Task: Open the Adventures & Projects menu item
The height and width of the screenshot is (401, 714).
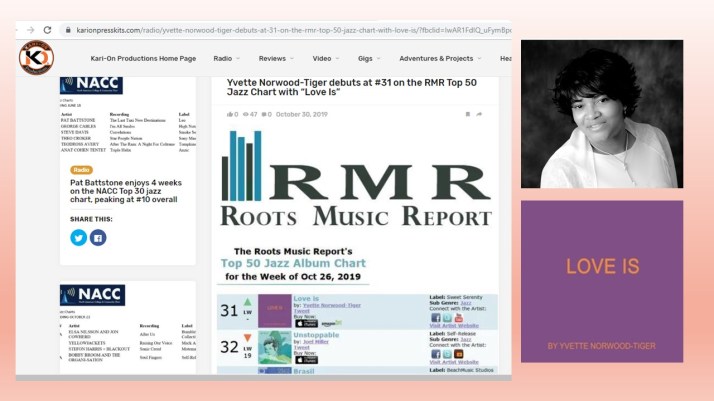Action: tap(436, 59)
